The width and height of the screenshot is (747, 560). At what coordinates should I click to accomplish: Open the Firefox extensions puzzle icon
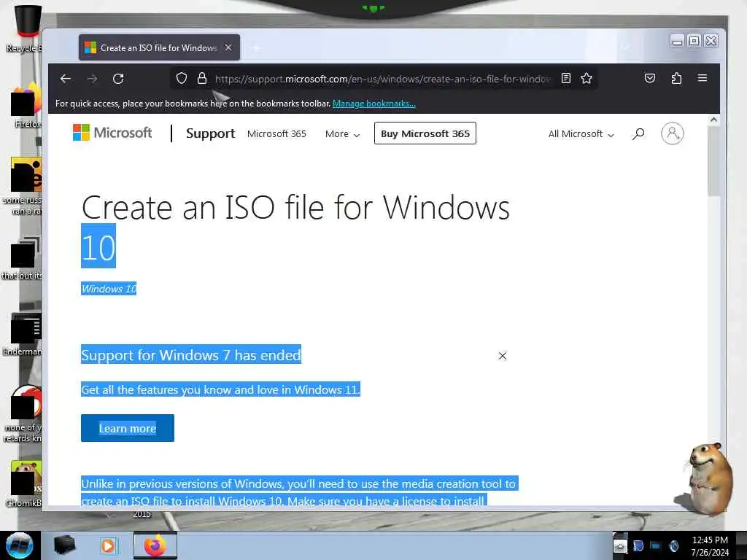pos(676,78)
